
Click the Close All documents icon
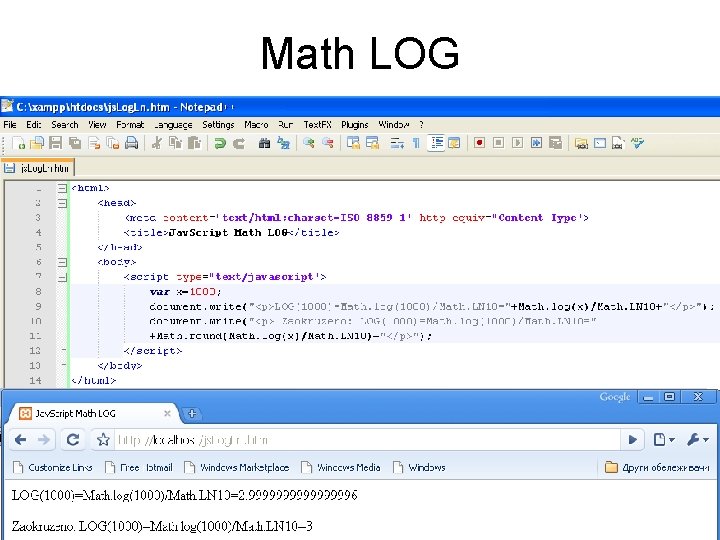[112, 143]
